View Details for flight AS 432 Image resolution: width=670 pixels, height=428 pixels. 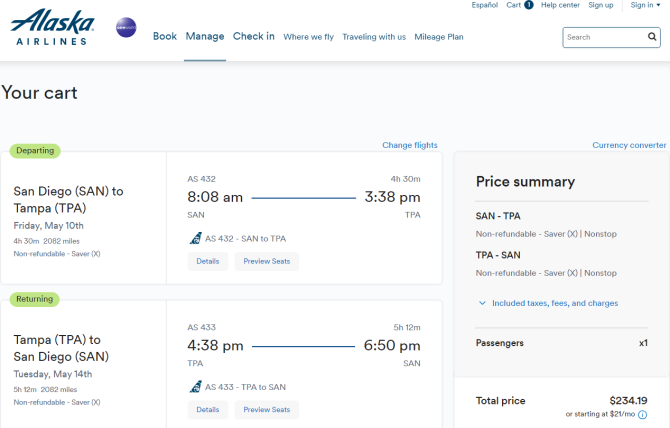tap(208, 261)
